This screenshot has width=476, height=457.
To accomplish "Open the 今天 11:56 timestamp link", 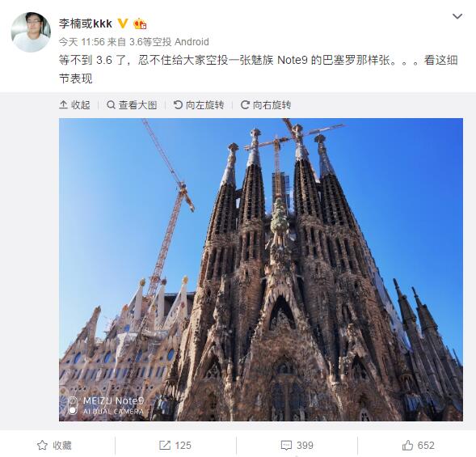I will [x=82, y=41].
